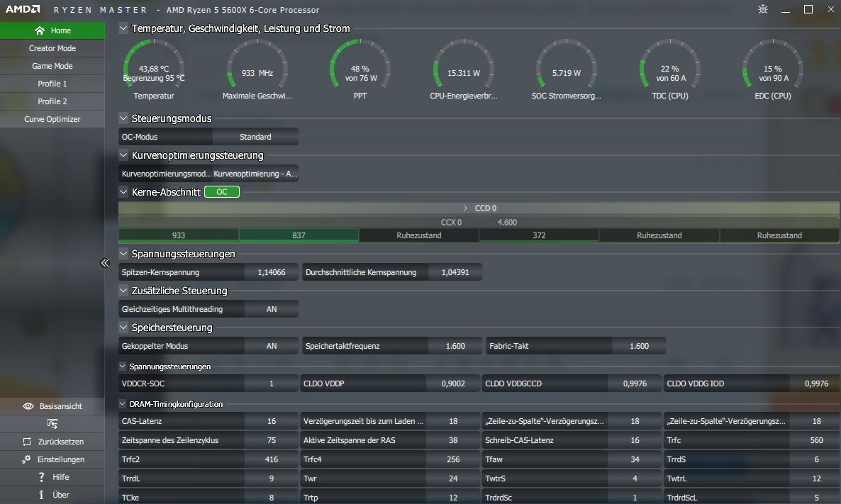The height and width of the screenshot is (504, 841).
Task: Click core bar showing 933
Action: point(179,235)
